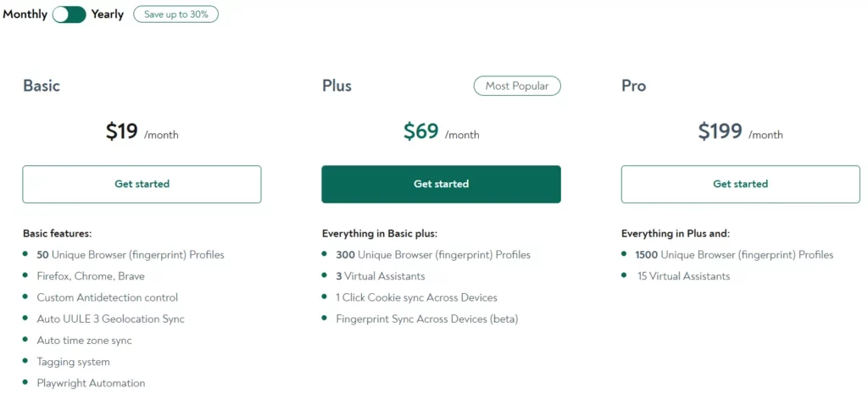Click Fingerprint Sync Across Devices (beta)
This screenshot has width=868, height=394.
pos(426,319)
